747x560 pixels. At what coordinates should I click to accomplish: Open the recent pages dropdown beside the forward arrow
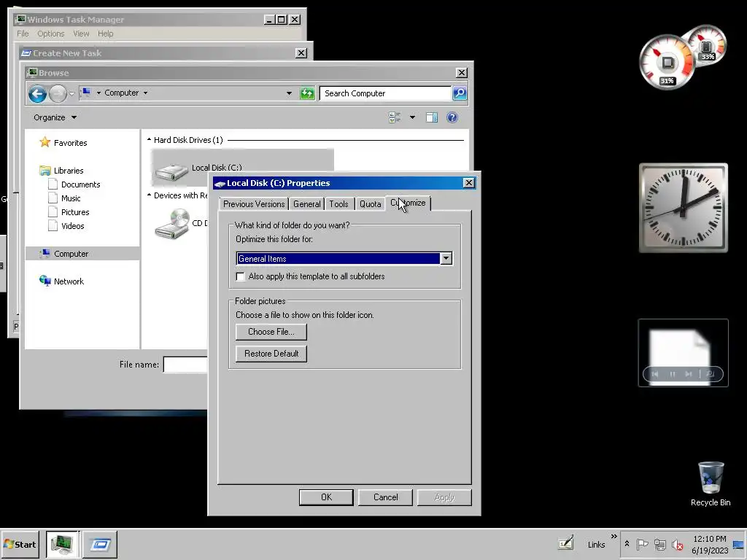(71, 93)
